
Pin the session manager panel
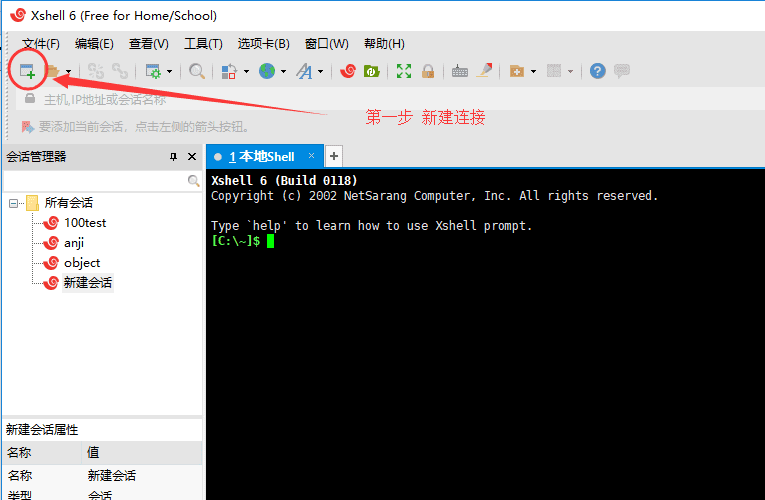[x=173, y=157]
